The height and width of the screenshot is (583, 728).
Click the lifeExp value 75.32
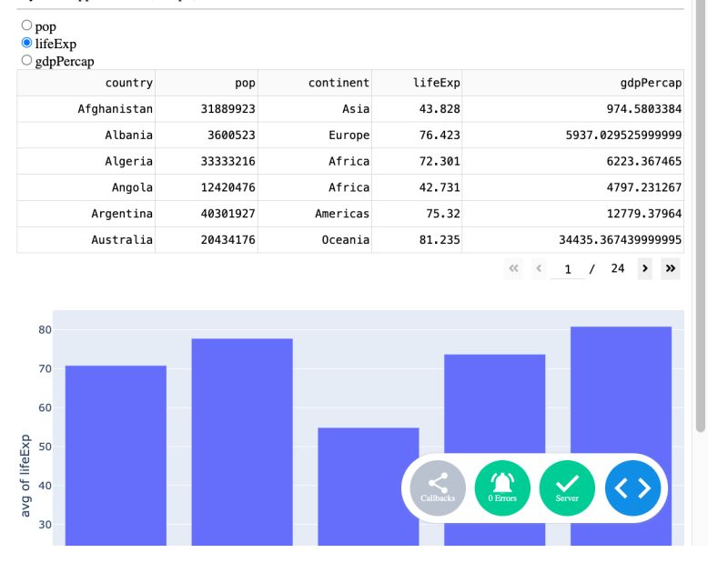tap(417, 214)
